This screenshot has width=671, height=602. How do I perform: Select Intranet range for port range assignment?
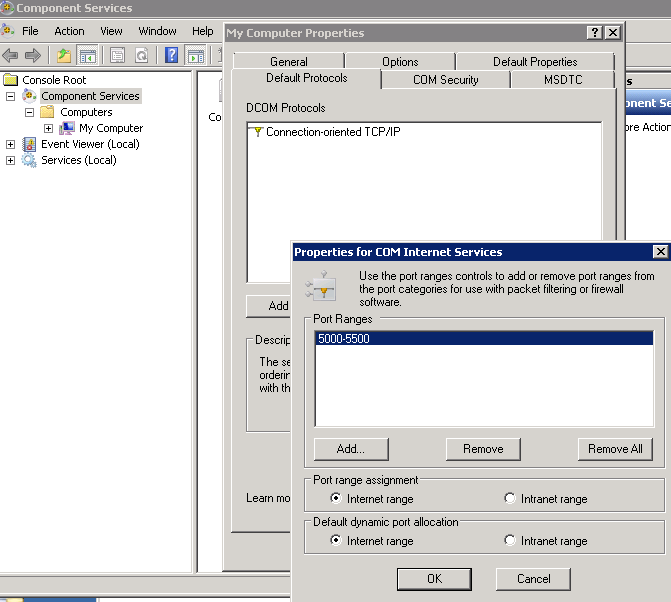tap(510, 498)
